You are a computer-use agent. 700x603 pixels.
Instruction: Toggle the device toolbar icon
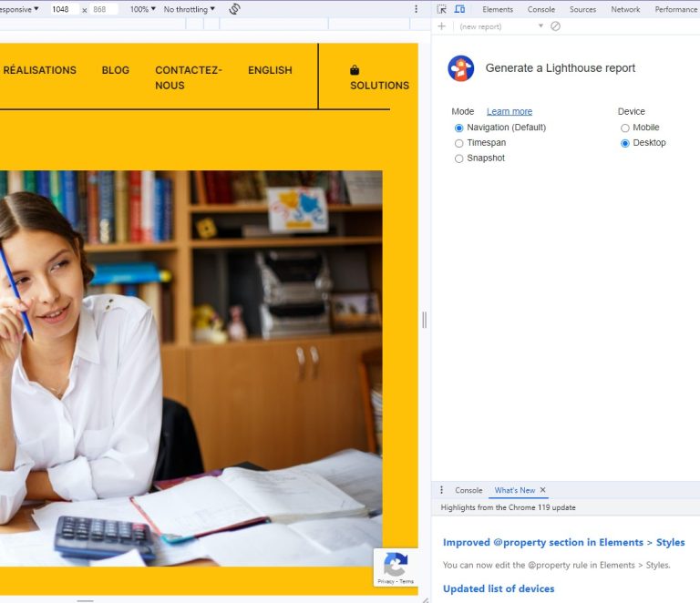[x=459, y=9]
